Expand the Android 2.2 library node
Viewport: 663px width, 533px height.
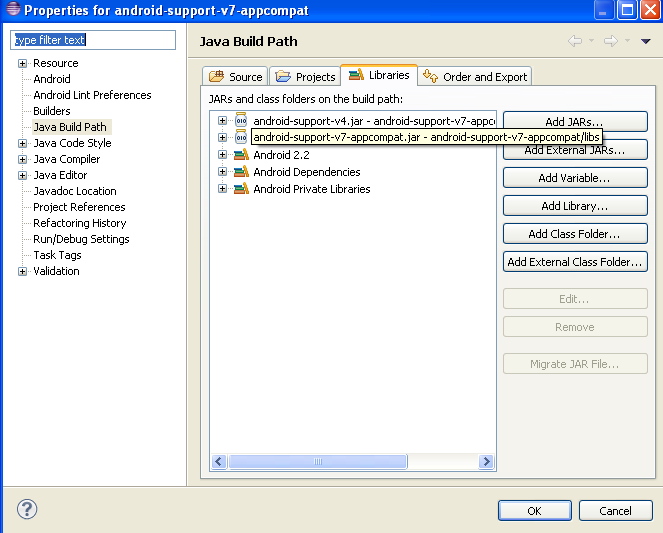222,154
